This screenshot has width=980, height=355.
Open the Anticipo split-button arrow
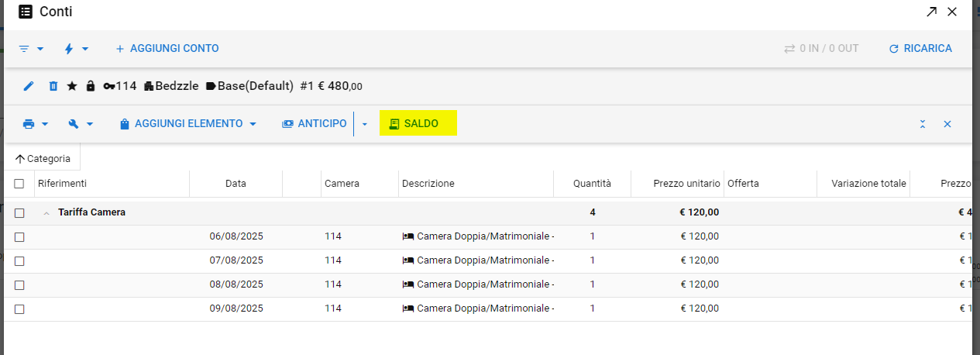pyautogui.click(x=365, y=124)
